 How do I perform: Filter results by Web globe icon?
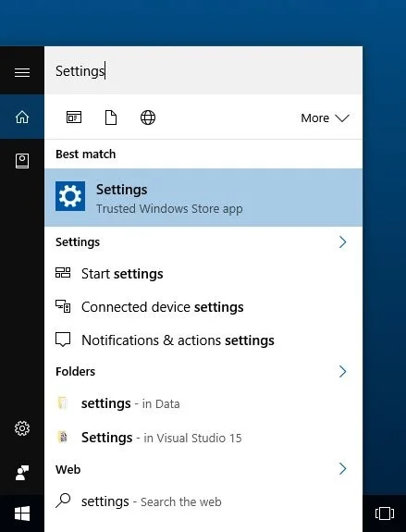[x=148, y=118]
